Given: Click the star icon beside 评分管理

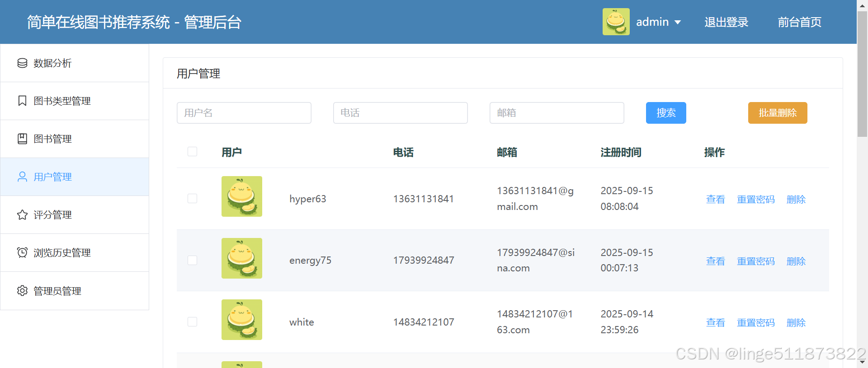Looking at the screenshot, I should 22,214.
